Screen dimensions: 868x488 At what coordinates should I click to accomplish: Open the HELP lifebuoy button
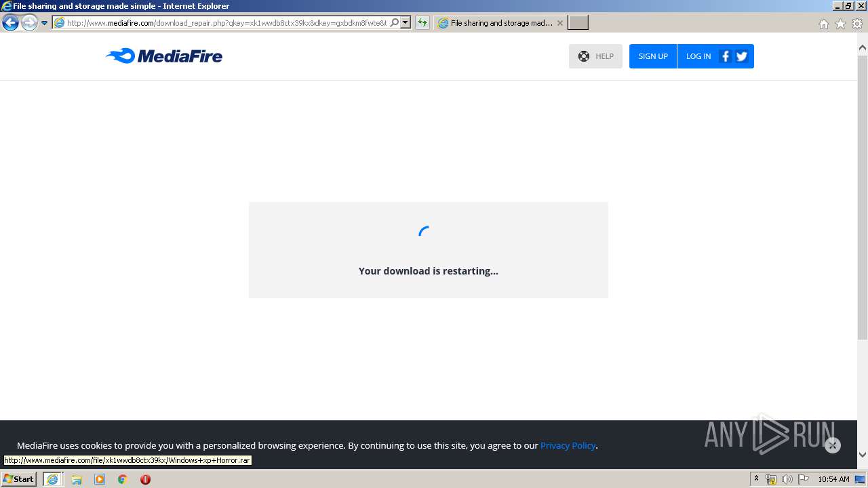[595, 56]
